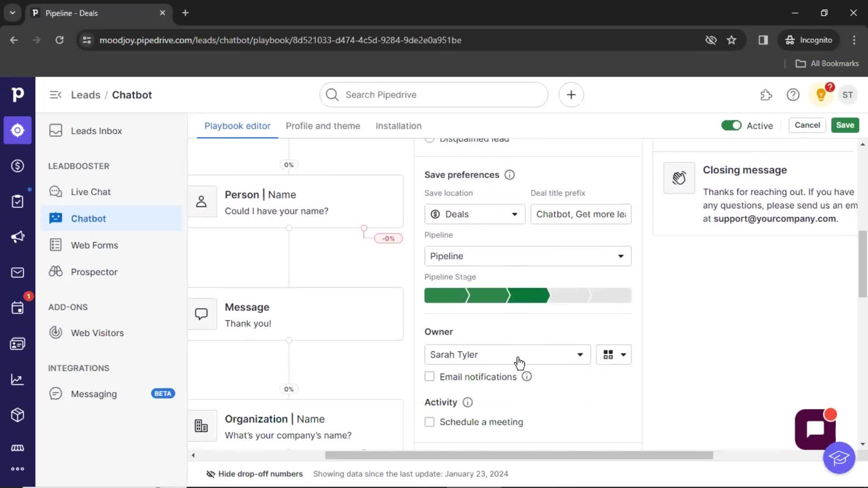Open Mail envelope icon in sidebar
The height and width of the screenshot is (488, 868).
click(x=17, y=272)
